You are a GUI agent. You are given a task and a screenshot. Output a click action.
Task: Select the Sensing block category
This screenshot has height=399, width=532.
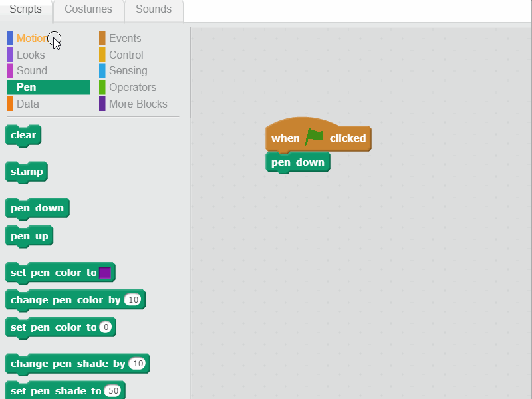[128, 71]
